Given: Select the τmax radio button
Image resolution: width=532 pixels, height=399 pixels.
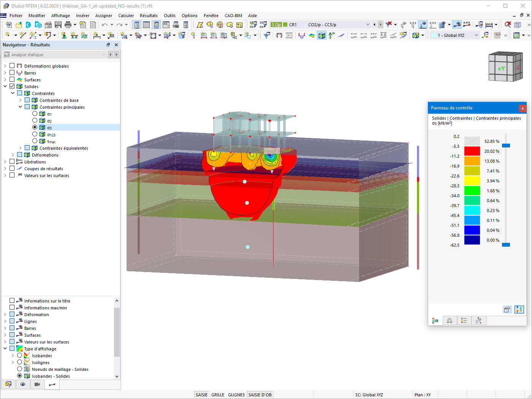Looking at the screenshot, I should pyautogui.click(x=35, y=141).
